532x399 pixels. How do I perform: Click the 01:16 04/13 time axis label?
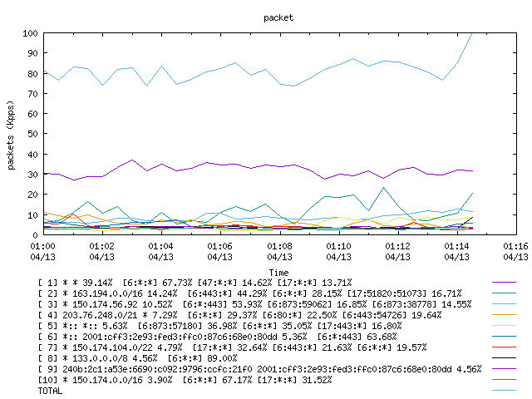(x=515, y=251)
